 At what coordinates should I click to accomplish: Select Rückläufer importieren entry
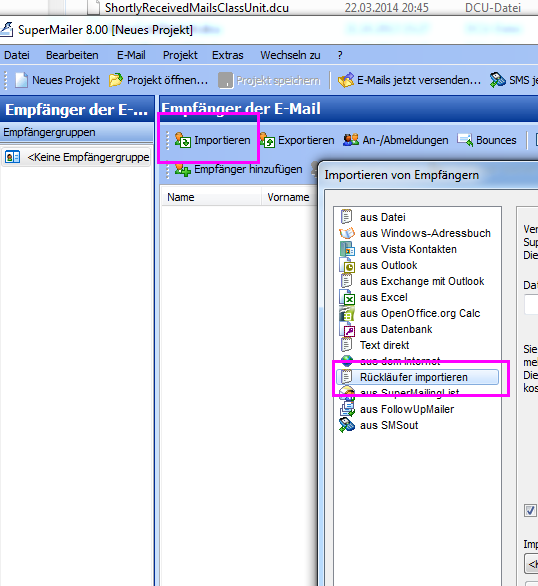[417, 377]
